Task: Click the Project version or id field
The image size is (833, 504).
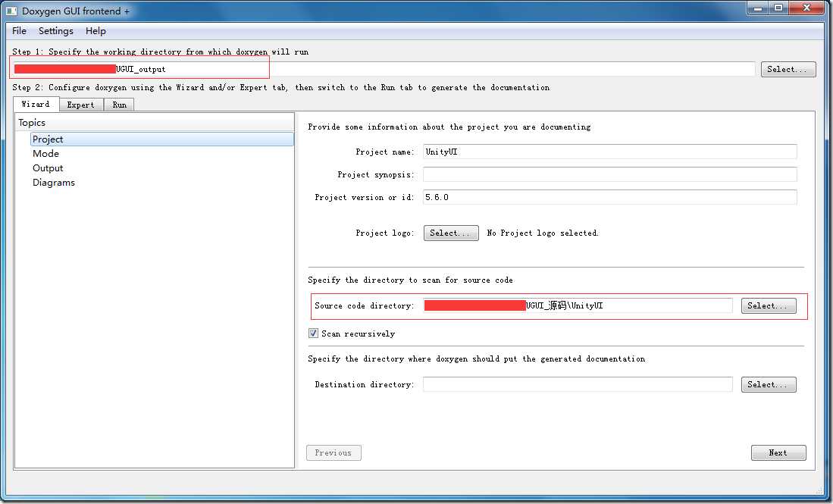Action: [609, 197]
